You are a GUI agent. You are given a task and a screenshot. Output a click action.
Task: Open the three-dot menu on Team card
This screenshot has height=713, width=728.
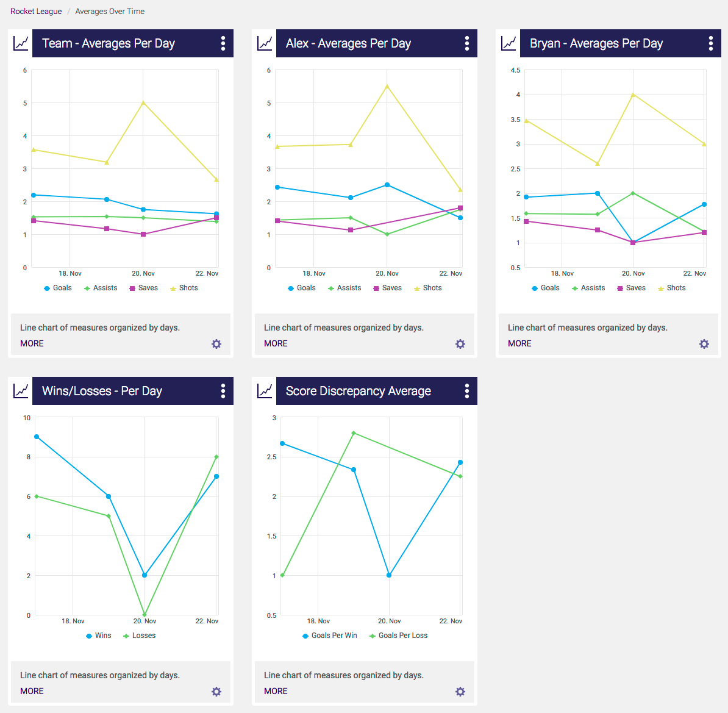223,43
